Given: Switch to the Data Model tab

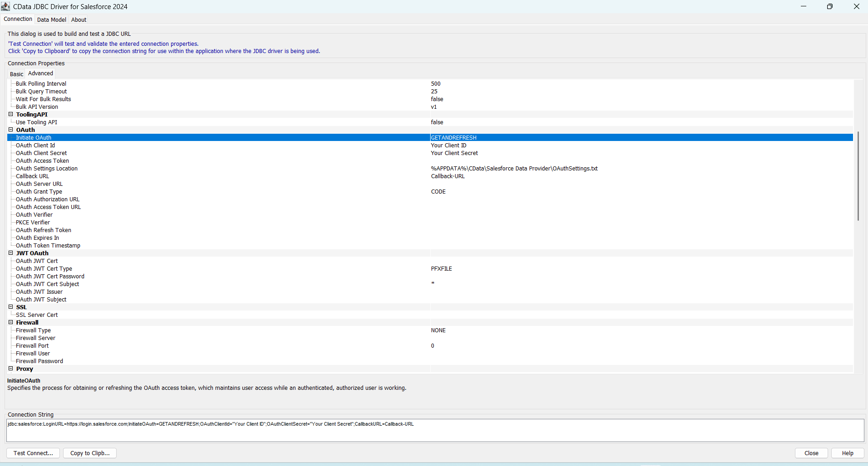Looking at the screenshot, I should point(51,19).
